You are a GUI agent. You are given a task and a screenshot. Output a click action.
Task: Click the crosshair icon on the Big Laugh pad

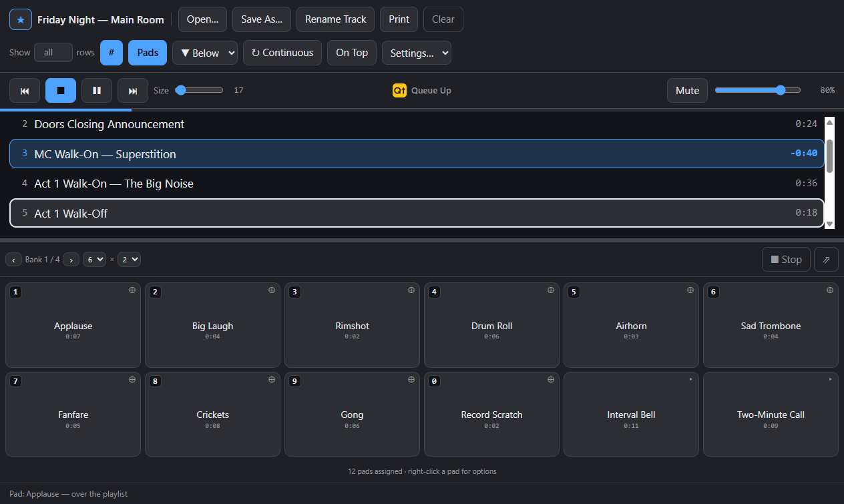[272, 290]
